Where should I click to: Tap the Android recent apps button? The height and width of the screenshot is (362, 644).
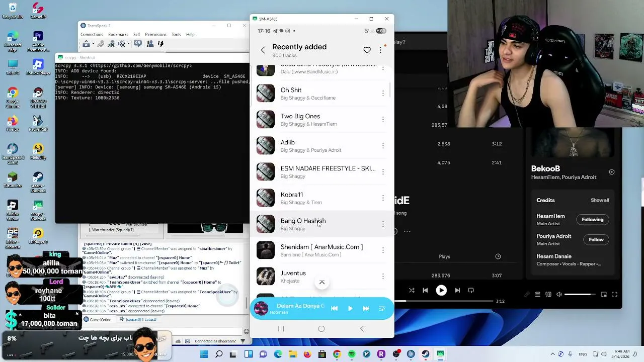coord(281,329)
